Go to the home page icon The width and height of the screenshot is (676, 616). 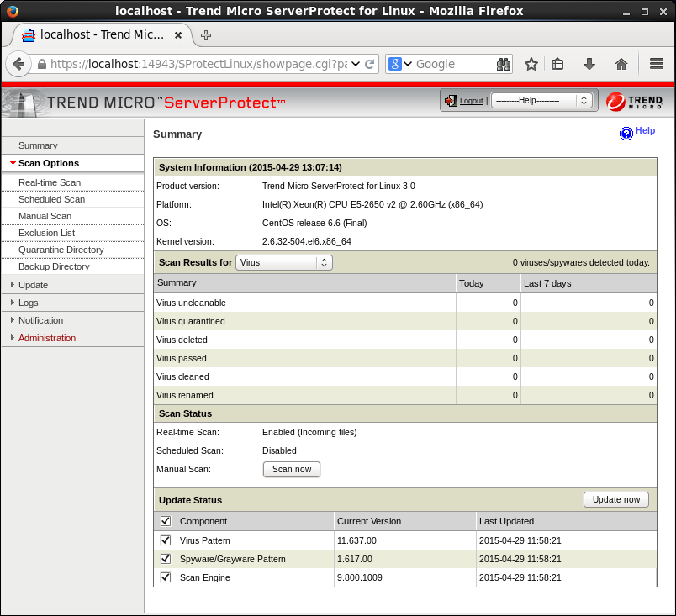[621, 64]
